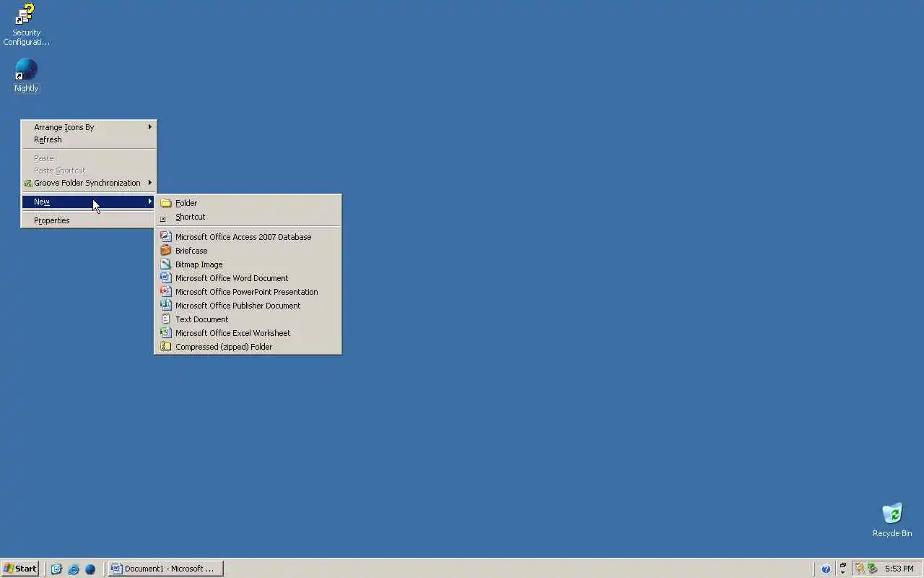924x578 pixels.
Task: Select New in the context menu
Action: [x=88, y=202]
